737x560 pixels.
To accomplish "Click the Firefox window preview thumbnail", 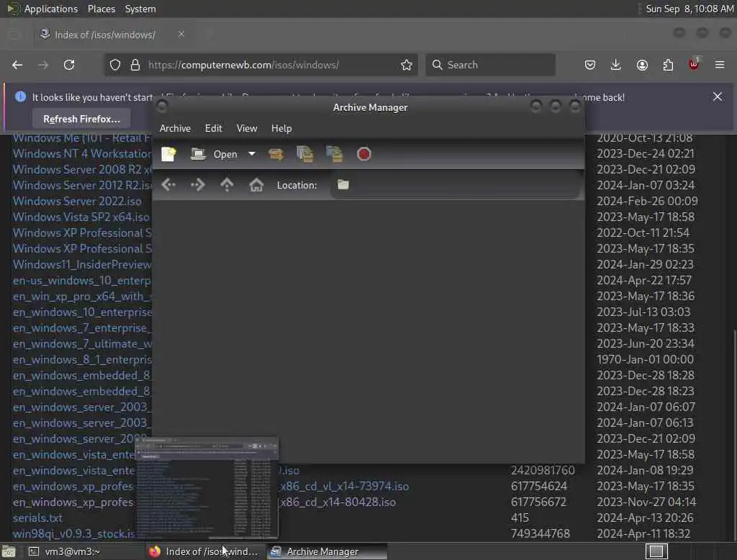I will click(207, 487).
